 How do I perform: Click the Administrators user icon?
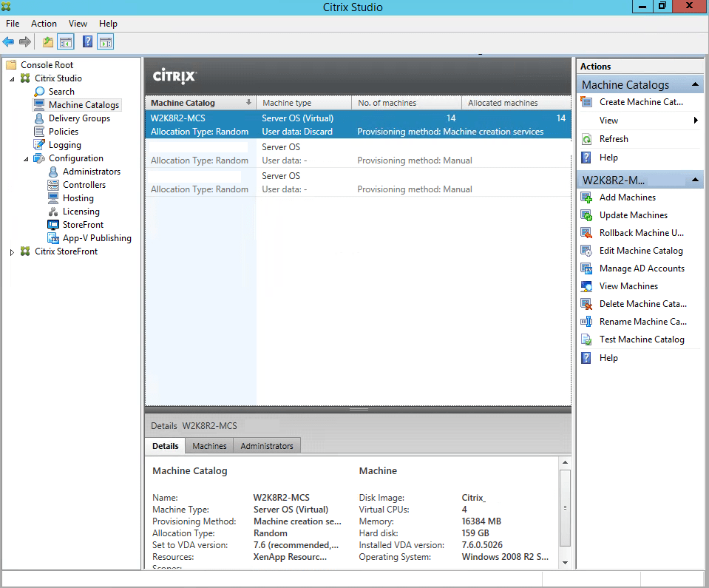point(53,172)
